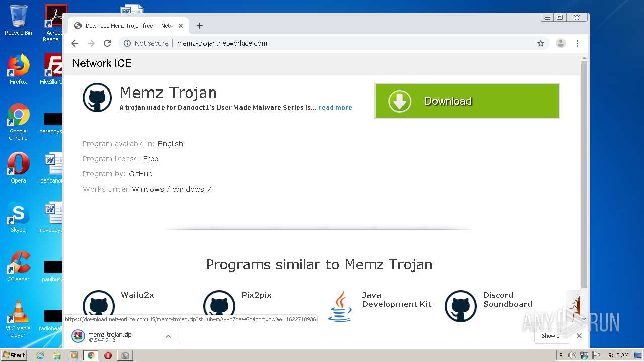The image size is (644, 362).
Task: Reload the page with the refresh icon
Action: pyautogui.click(x=107, y=43)
